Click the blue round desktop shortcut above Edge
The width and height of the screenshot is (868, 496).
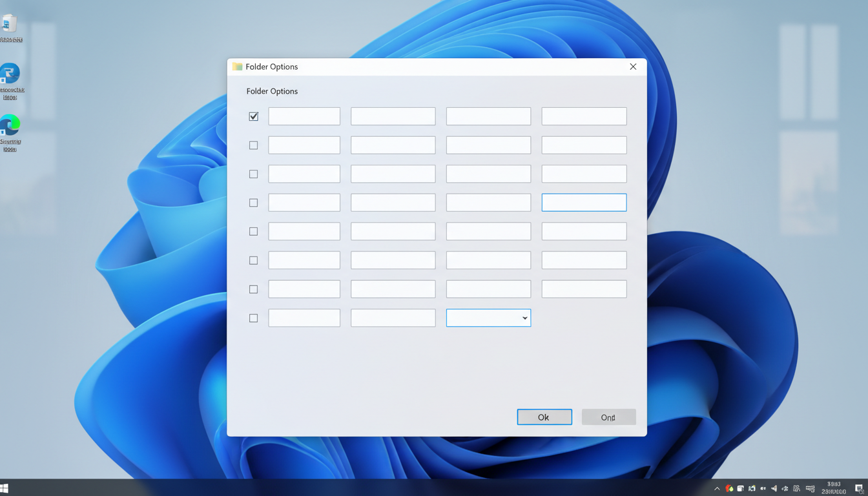point(10,74)
